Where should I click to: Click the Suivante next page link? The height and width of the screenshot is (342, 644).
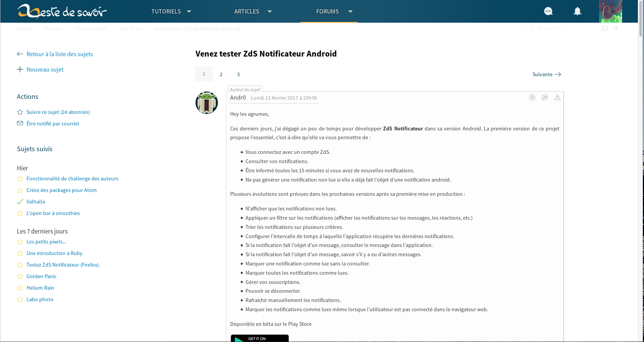(546, 74)
